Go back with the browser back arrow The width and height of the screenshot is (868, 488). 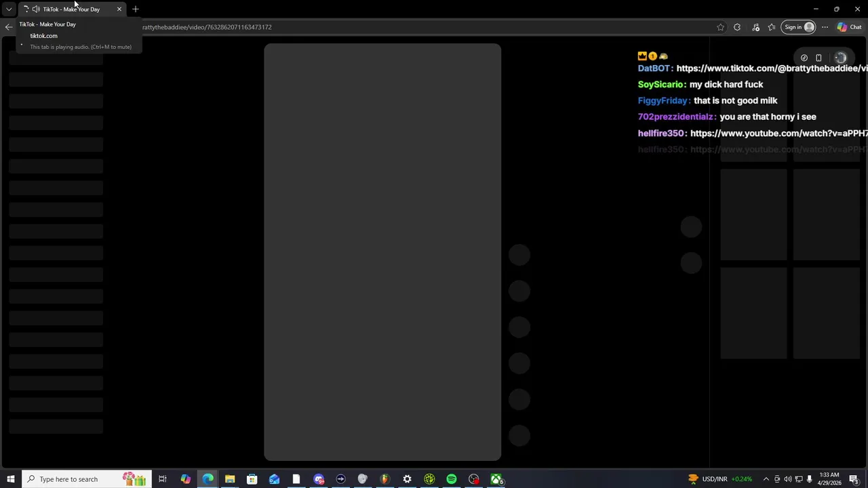point(8,27)
